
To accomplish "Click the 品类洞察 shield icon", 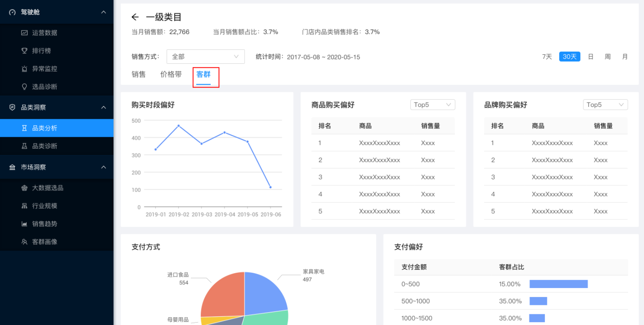I will coord(12,107).
